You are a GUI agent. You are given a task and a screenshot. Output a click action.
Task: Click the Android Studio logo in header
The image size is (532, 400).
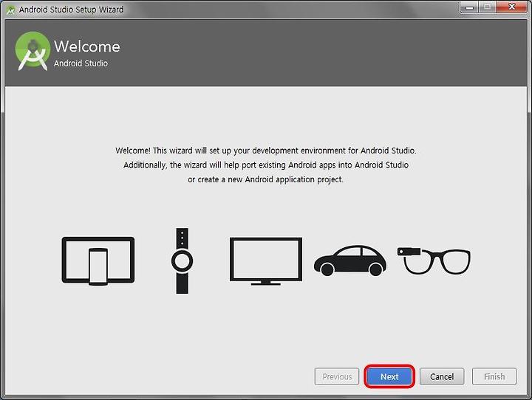coord(33,51)
